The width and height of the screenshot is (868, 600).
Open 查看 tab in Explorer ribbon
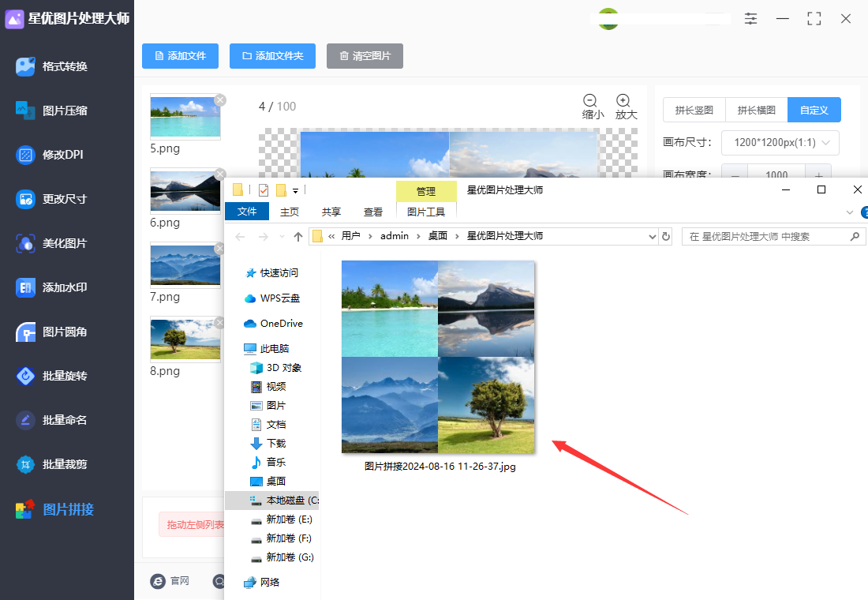(373, 212)
